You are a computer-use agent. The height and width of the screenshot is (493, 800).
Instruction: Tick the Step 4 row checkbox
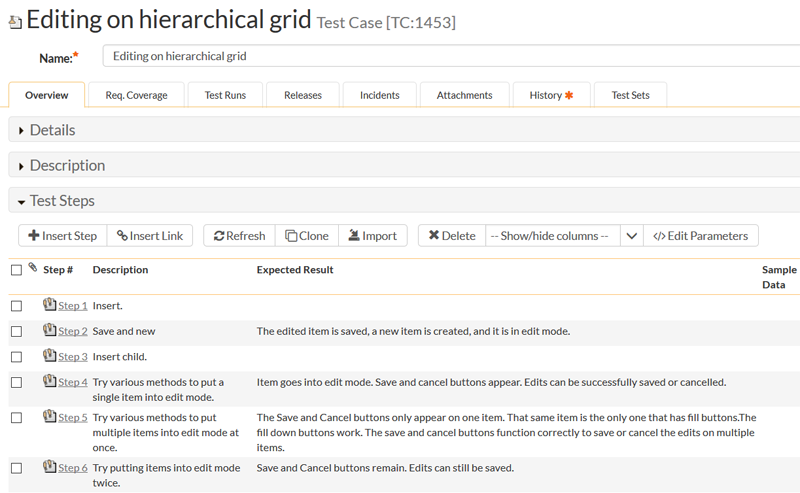click(16, 382)
